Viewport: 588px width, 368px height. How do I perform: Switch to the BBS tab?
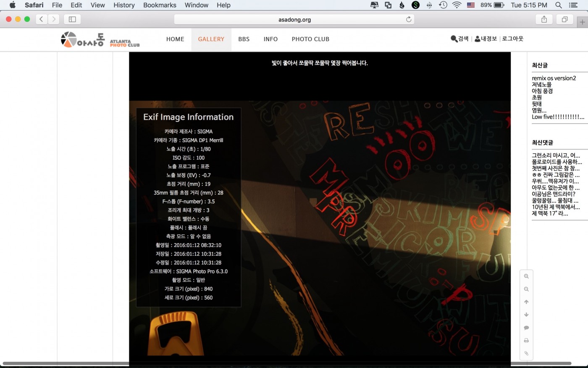244,39
